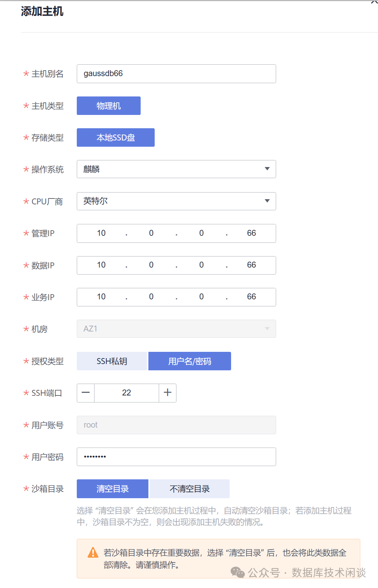Click the SSH port number field

click(127, 393)
